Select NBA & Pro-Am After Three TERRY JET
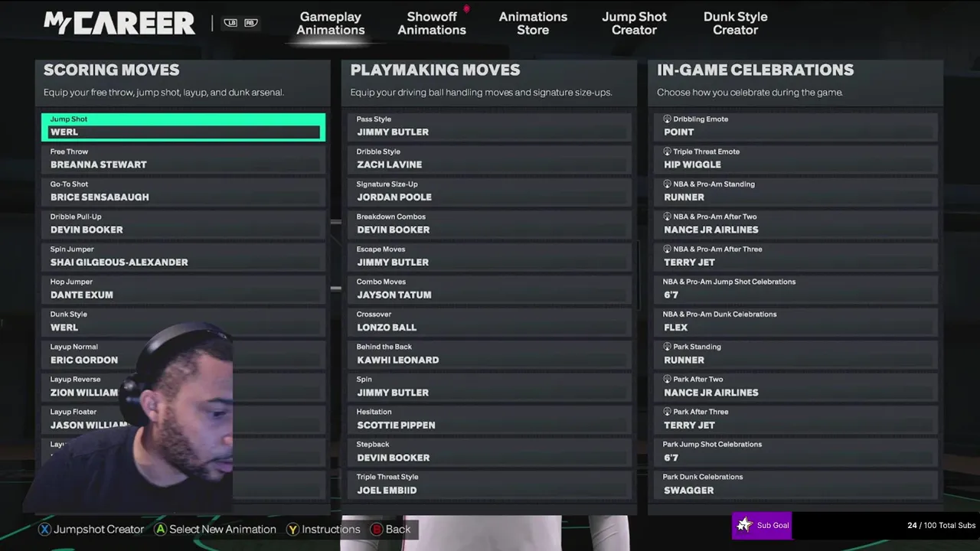Viewport: 980px width, 551px height. pos(796,257)
